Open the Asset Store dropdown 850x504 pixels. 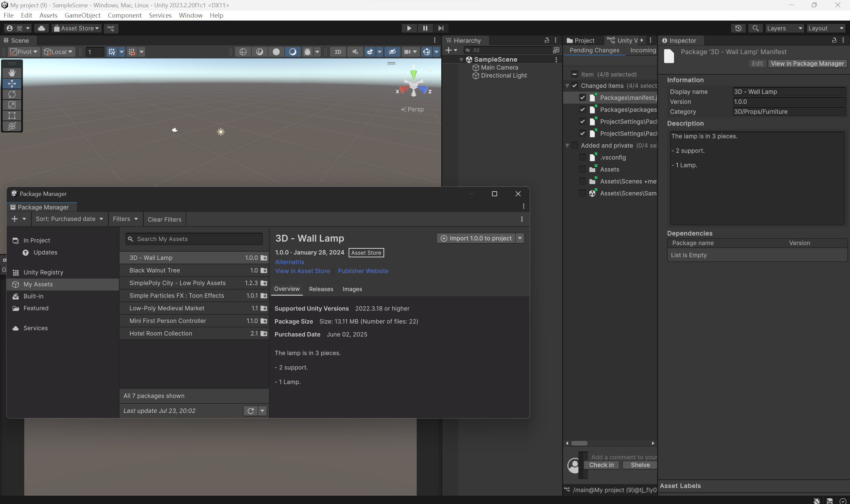(76, 28)
